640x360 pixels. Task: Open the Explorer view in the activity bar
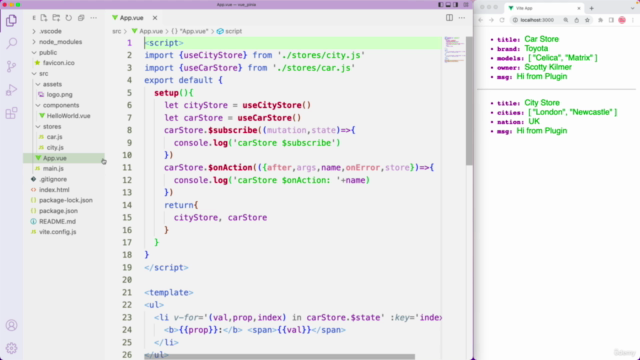tap(11, 20)
